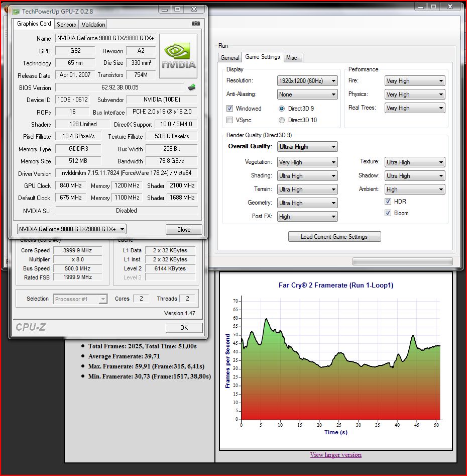
Task: Open the Fire performance dropdown
Action: [415, 81]
